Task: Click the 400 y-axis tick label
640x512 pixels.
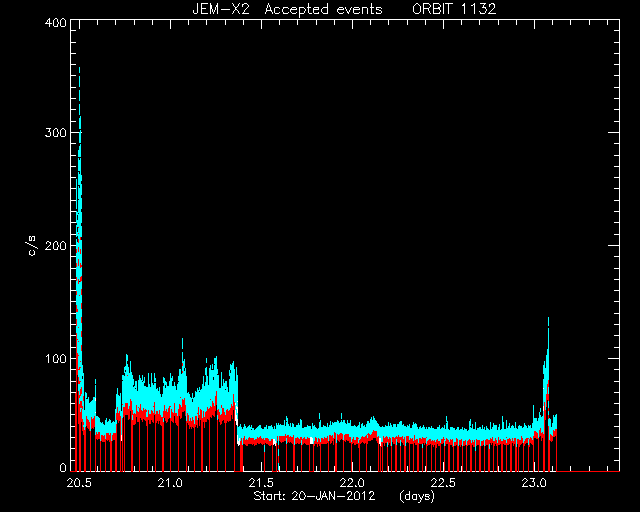Action: tap(55, 22)
